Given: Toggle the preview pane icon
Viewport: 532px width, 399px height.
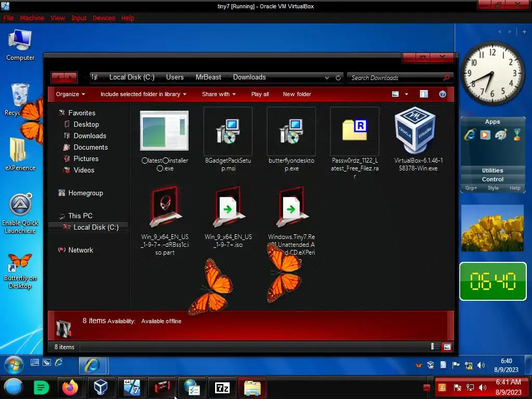Looking at the screenshot, I should [424, 95].
